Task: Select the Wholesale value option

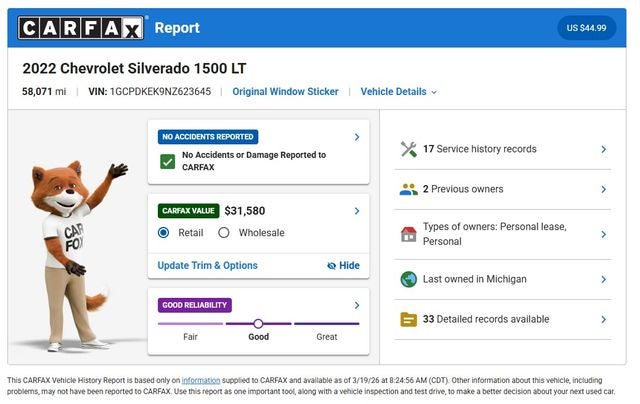Action: tap(224, 233)
